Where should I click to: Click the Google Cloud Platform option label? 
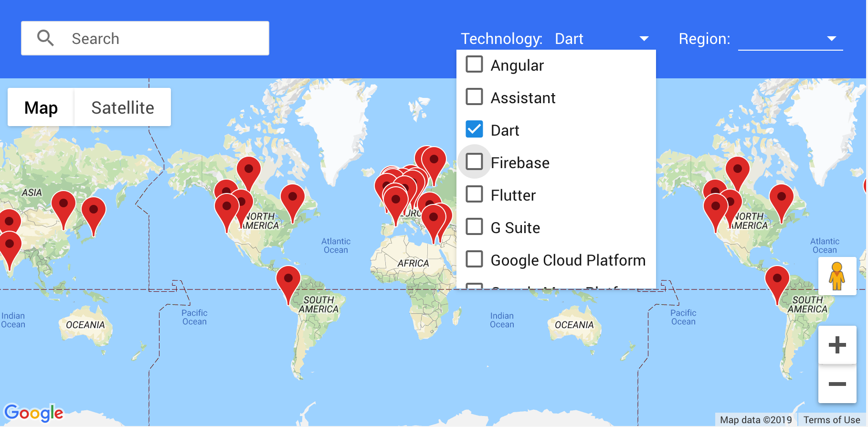(x=568, y=260)
